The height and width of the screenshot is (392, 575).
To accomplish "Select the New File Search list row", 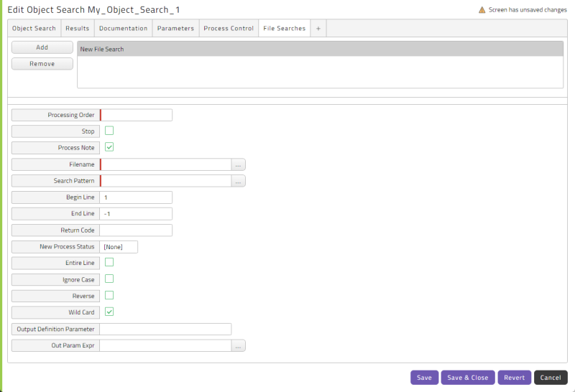I will 320,49.
